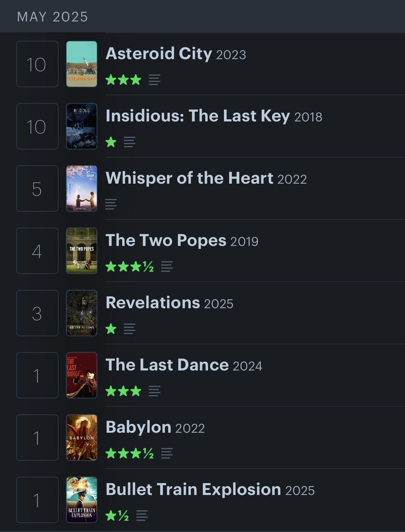Open the review icon for The Last Dance
Image resolution: width=405 pixels, height=532 pixels.
(154, 391)
